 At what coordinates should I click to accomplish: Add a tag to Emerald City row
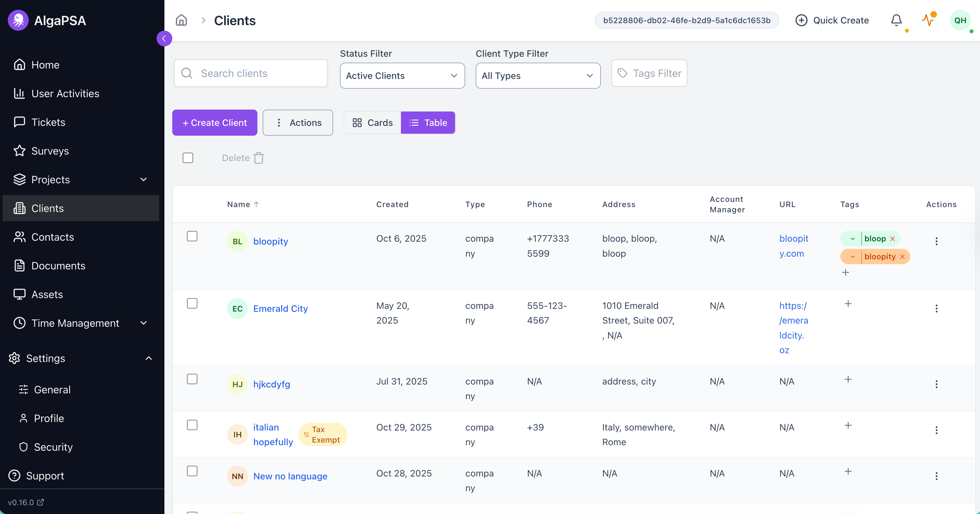848,304
